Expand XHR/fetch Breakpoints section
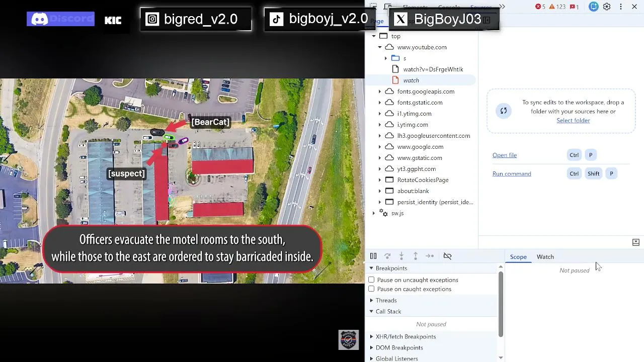Image resolution: width=644 pixels, height=362 pixels. [371, 336]
